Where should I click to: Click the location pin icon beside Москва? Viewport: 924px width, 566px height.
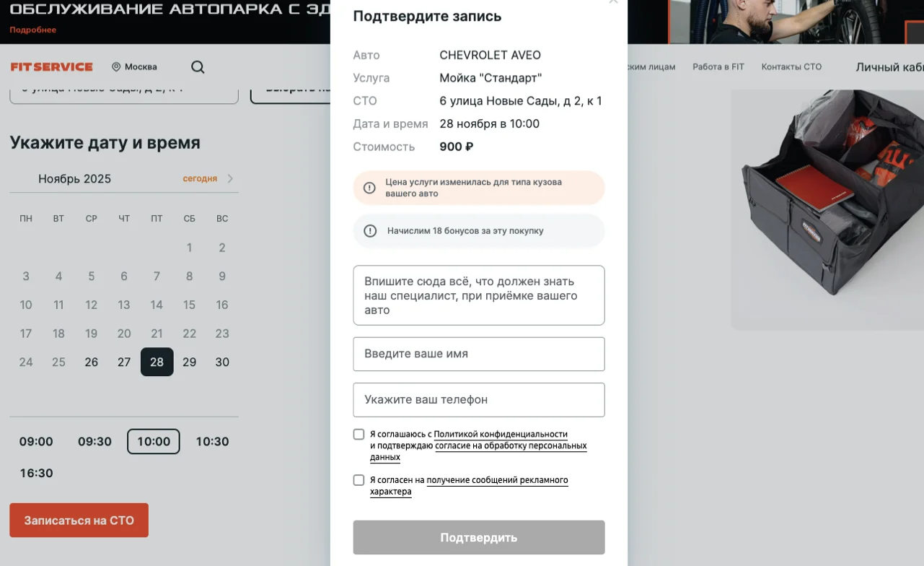[x=115, y=66]
